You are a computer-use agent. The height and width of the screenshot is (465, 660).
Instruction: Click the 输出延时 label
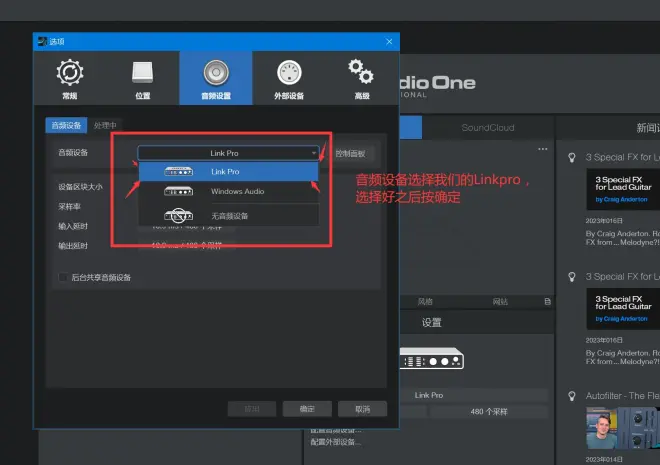(x=73, y=246)
